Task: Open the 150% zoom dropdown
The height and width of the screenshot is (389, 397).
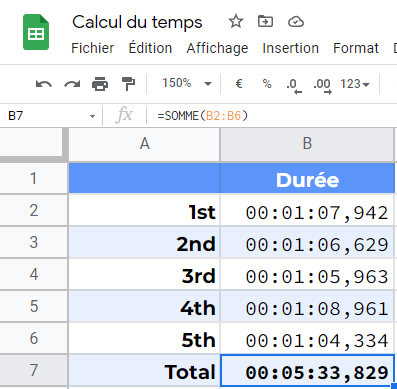Action: 187,83
